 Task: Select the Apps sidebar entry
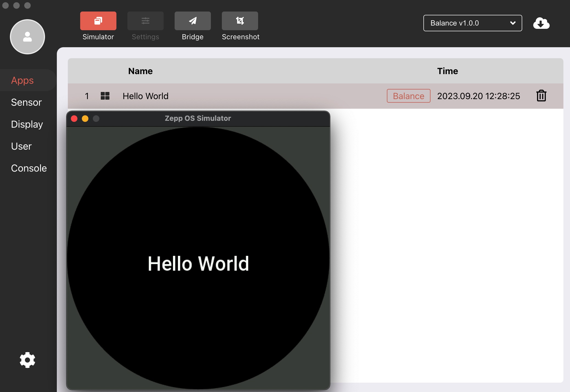[23, 80]
